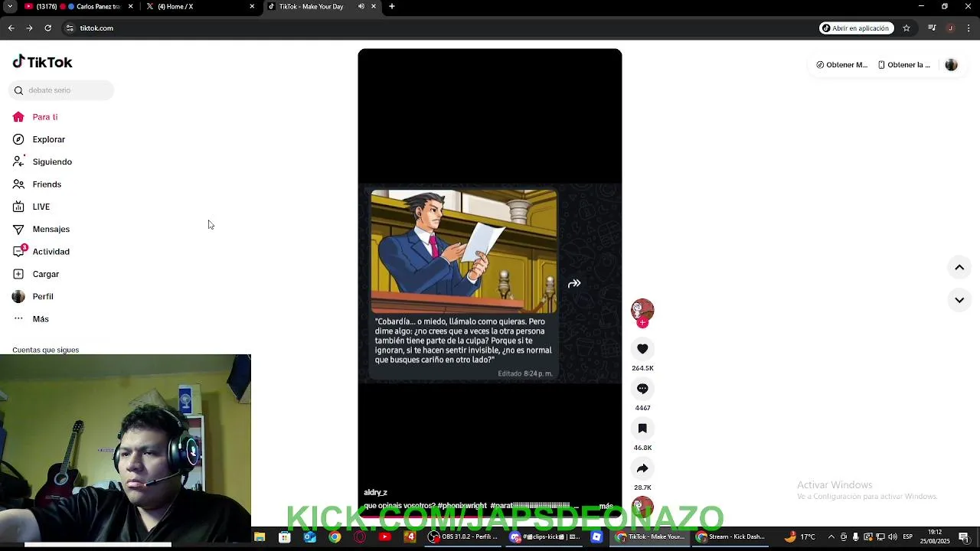Open the profile avatar in top right
980x551 pixels.
[x=951, y=65]
